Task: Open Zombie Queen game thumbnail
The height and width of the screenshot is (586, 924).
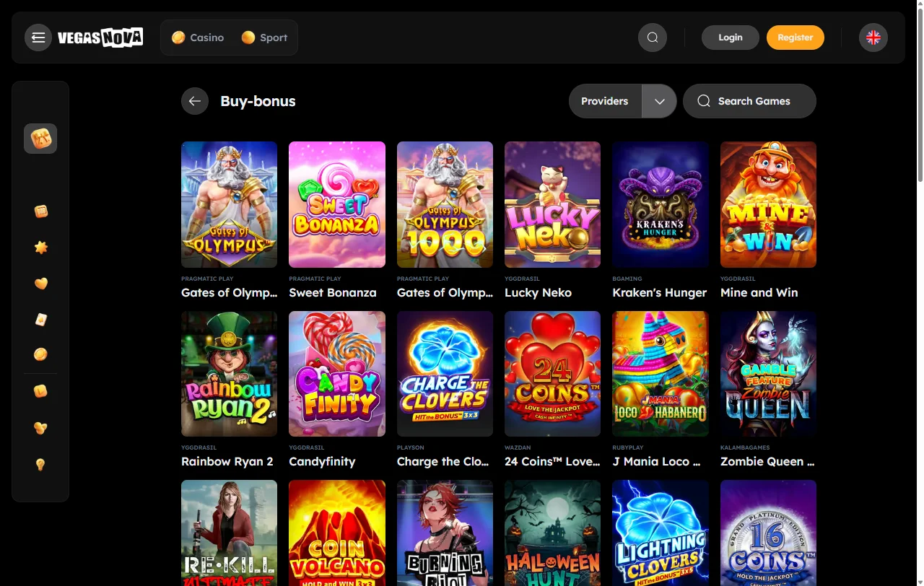Action: (768, 374)
